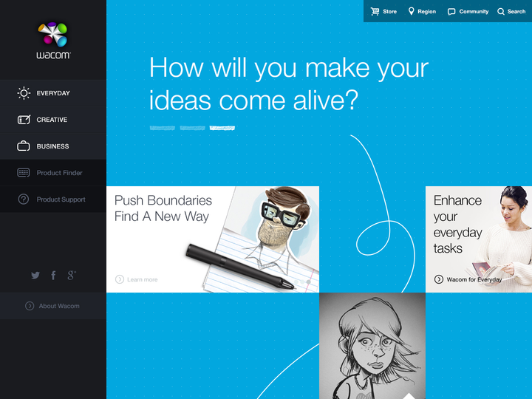The height and width of the screenshot is (399, 532).
Task: Open Wacom's Facebook page icon
Action: [x=53, y=275]
